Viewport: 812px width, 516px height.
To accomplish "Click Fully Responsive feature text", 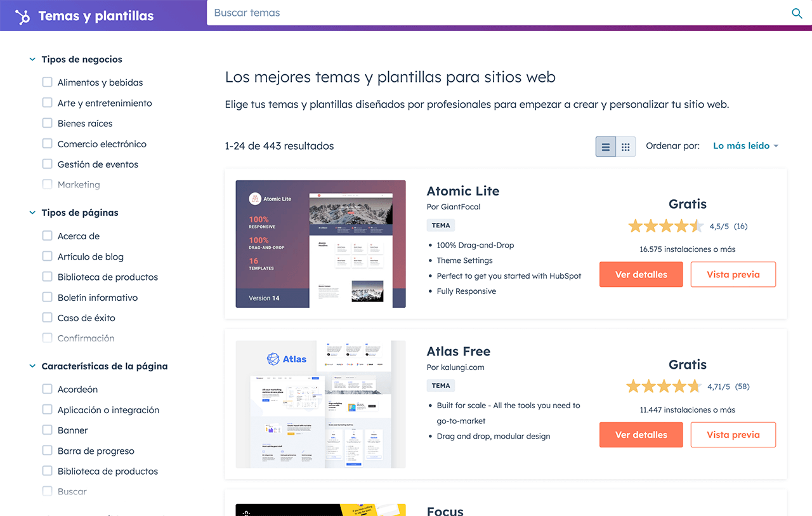I will (466, 291).
